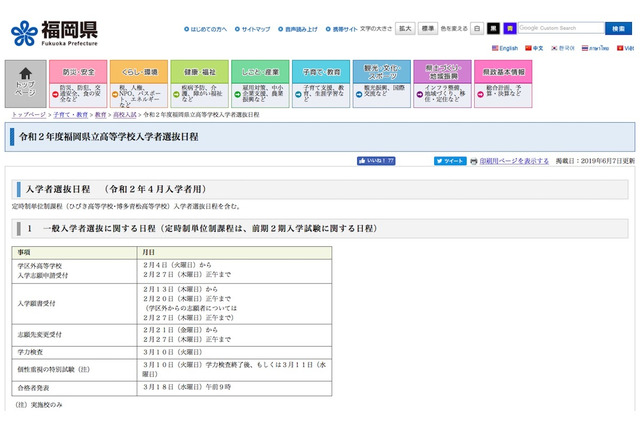Click arrow icon under 子育て・教育 tab

tap(298, 94)
